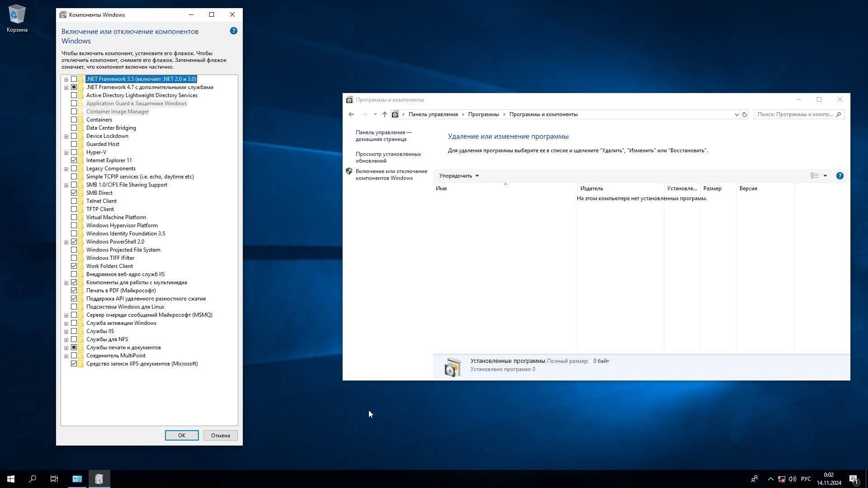Switch to Компоненты Windows taskbar app

tap(99, 479)
